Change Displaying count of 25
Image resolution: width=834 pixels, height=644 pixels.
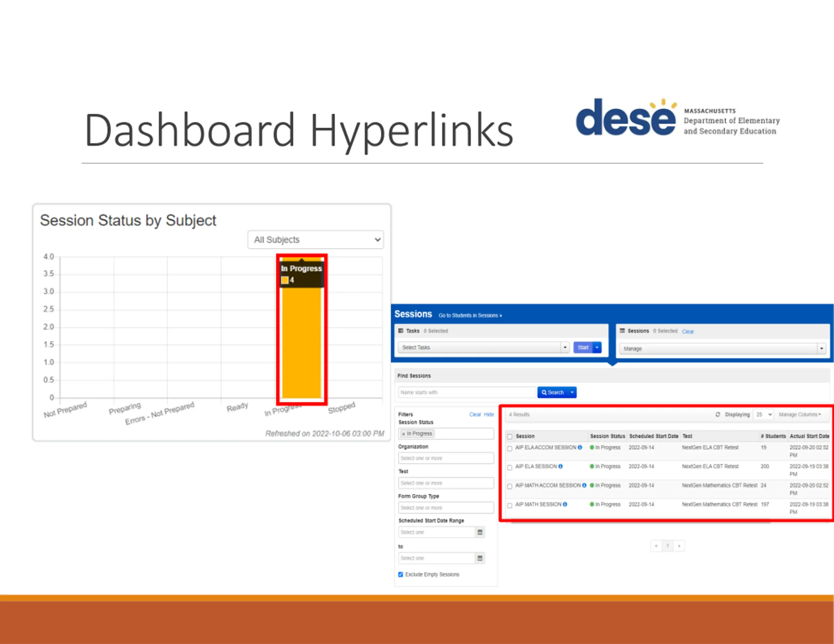point(763,414)
